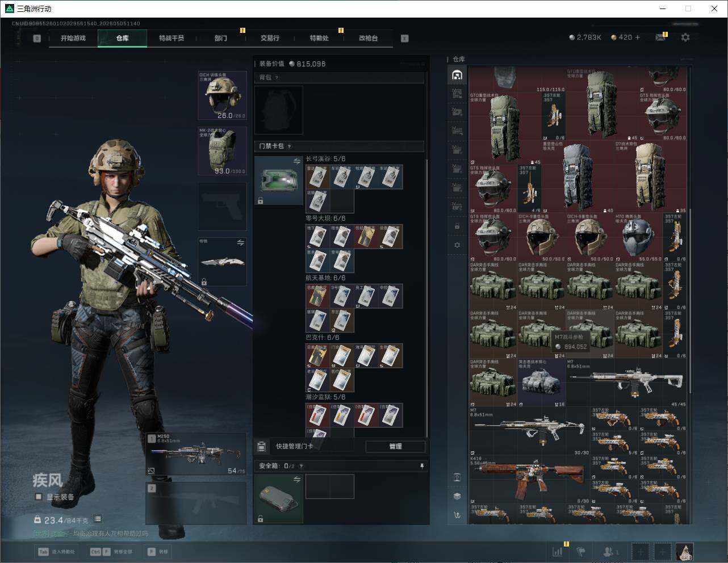Toggle the pin icon on 安全箱 header
Viewport: 728px width, 563px height.
pos(421,466)
